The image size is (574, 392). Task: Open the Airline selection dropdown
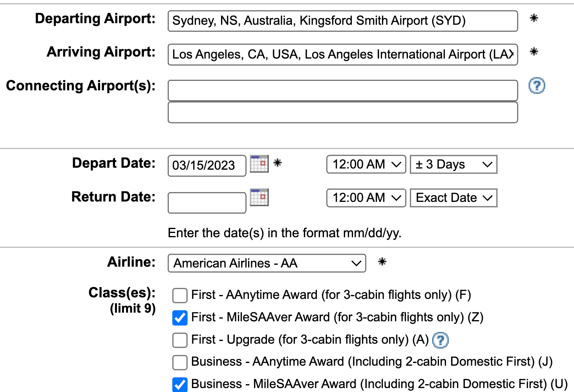267,263
